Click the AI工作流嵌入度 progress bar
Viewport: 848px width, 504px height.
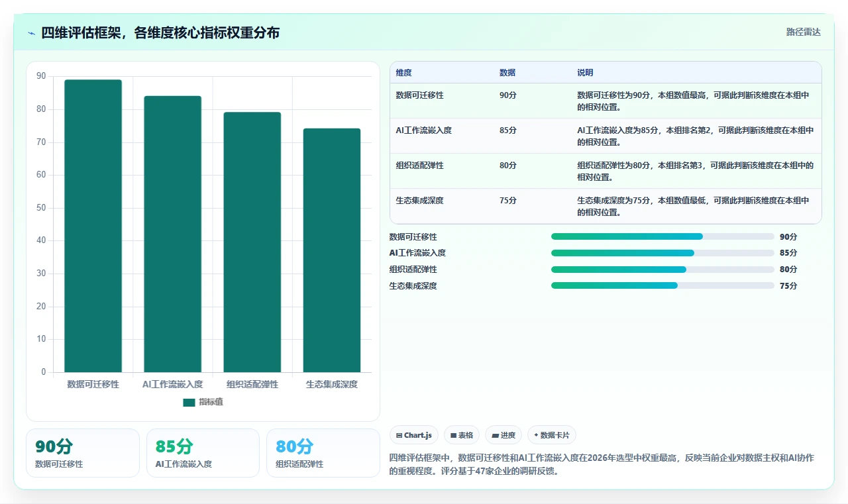point(662,253)
